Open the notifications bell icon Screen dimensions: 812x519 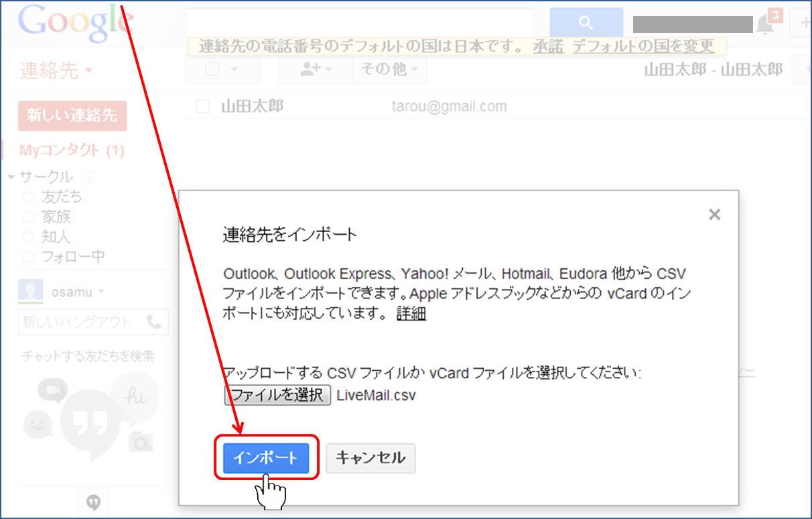(764, 25)
